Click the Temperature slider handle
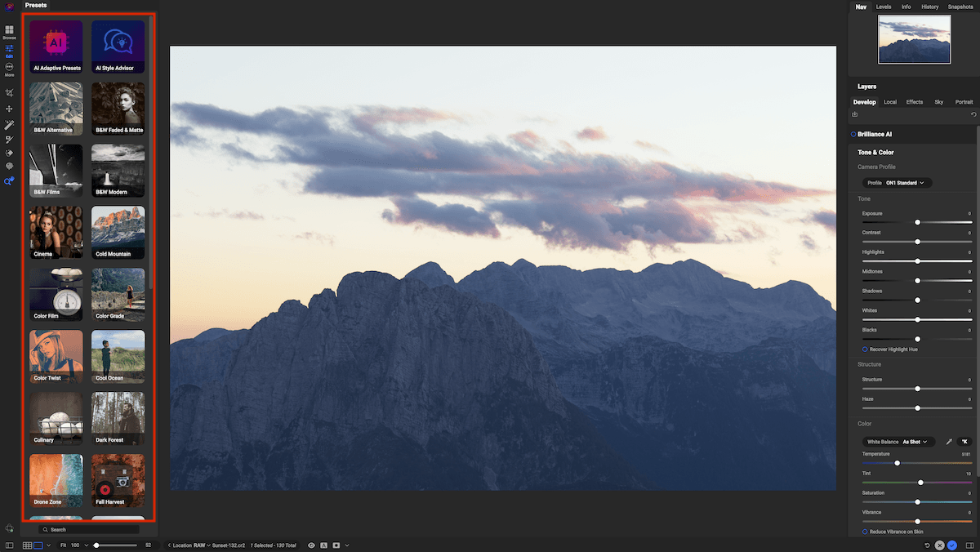This screenshot has height=552, width=980. click(x=897, y=462)
